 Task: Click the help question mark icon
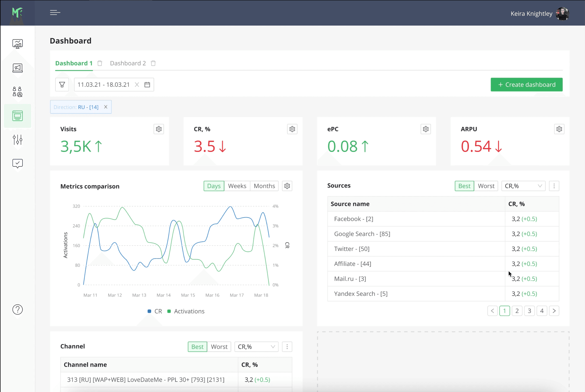point(18,310)
